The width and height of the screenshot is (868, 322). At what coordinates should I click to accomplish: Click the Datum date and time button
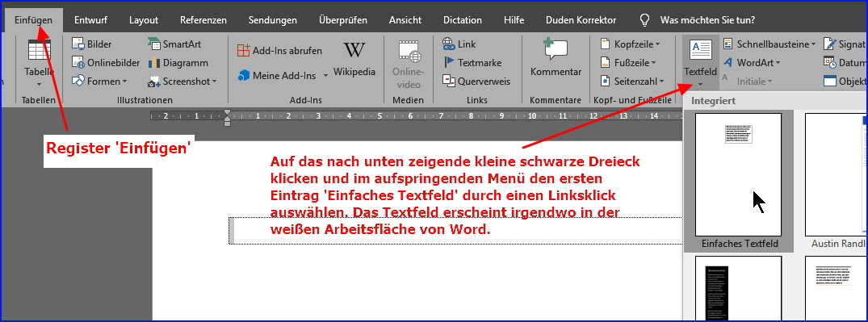pos(845,63)
